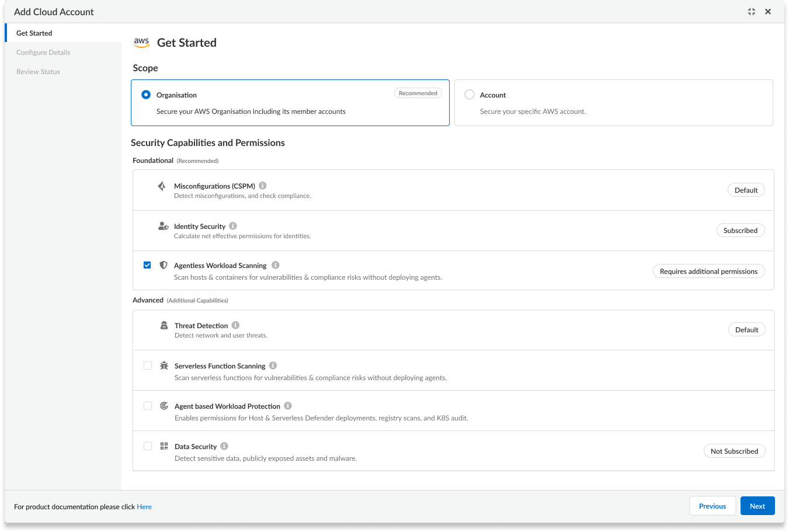789x532 pixels.
Task: Open info tooltip for Identity Security
Action: 233,226
